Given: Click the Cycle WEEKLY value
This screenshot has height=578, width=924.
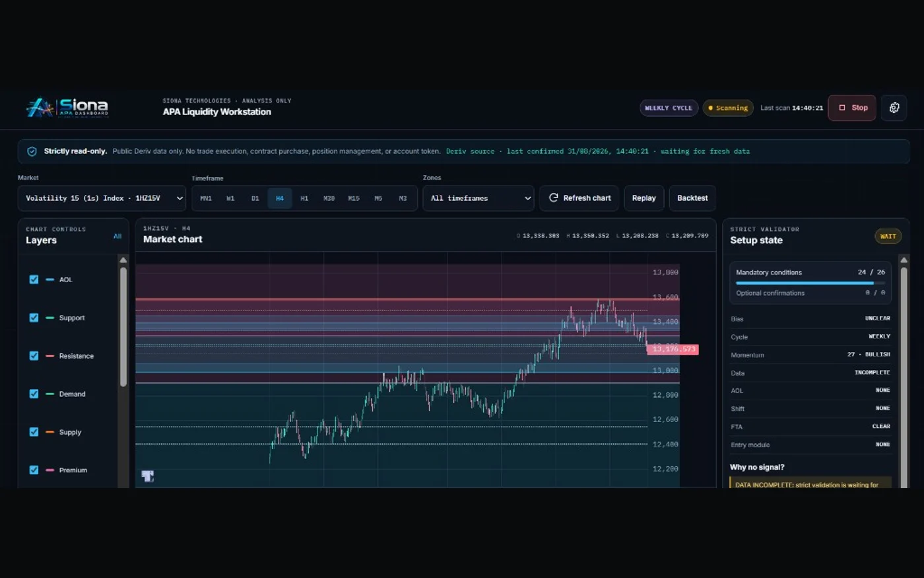Looking at the screenshot, I should pos(879,337).
